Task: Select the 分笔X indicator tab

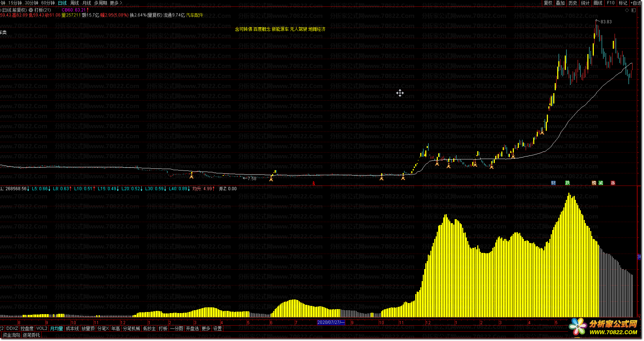Action: (x=103, y=328)
